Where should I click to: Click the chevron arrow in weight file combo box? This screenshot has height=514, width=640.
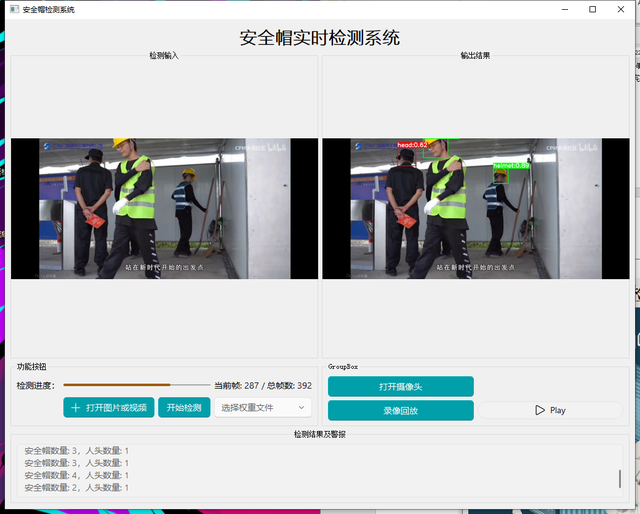coord(301,408)
